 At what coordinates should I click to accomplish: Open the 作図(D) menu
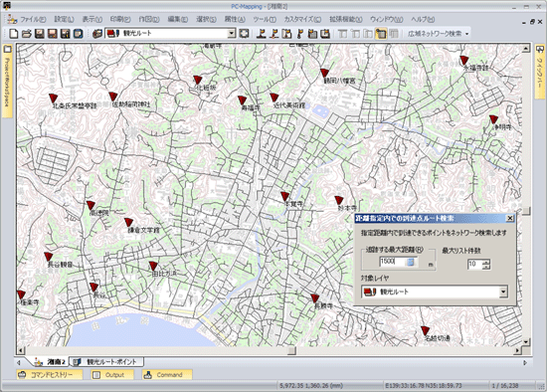point(149,19)
